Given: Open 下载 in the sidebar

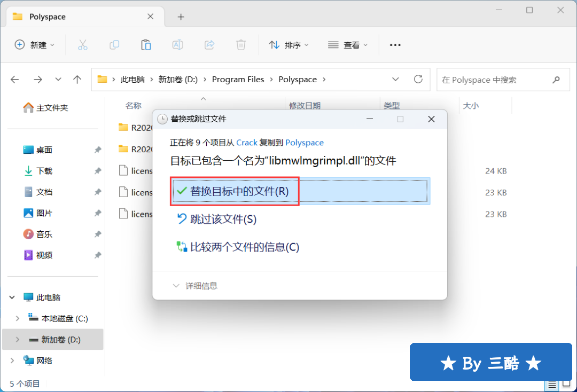Looking at the screenshot, I should coord(38,171).
